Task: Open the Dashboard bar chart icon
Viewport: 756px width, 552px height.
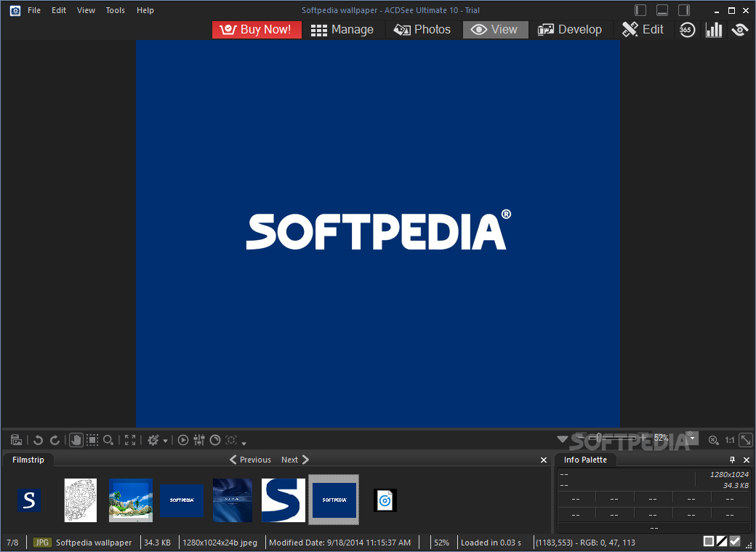Action: (714, 30)
